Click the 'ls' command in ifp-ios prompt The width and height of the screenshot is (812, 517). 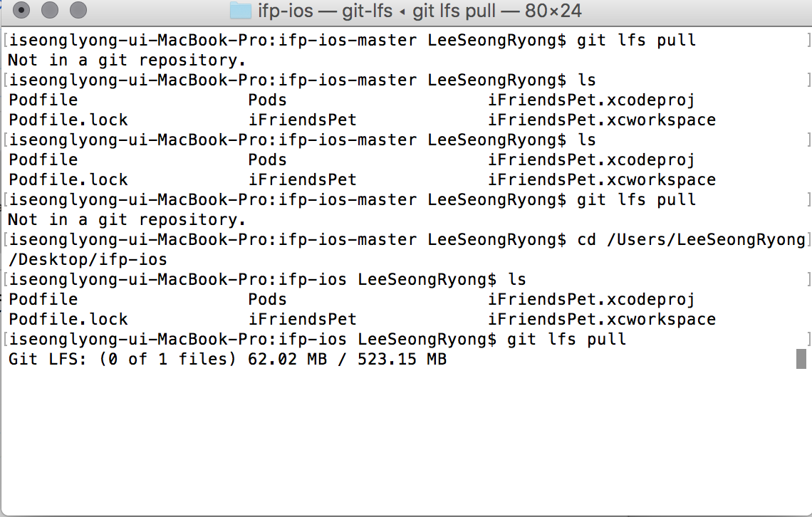coord(517,280)
